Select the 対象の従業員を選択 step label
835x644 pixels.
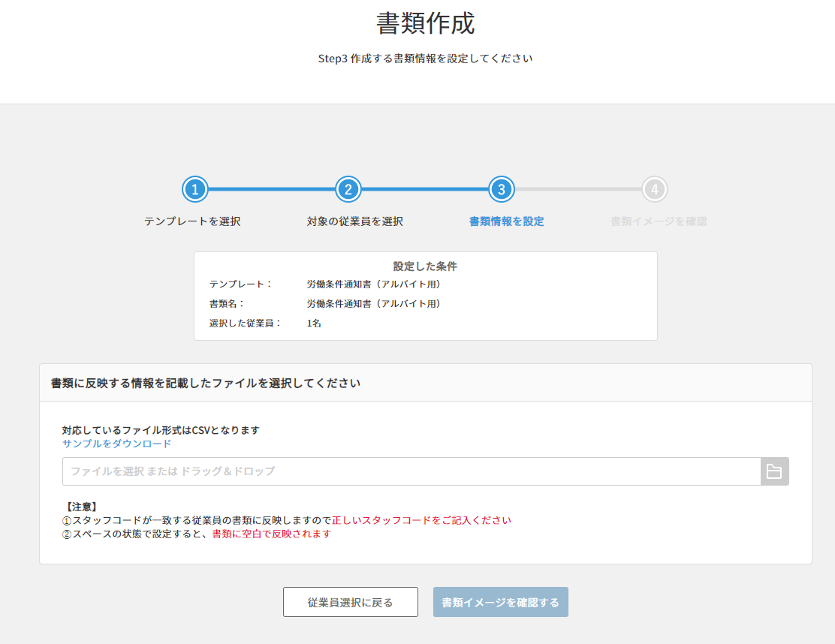(355, 221)
